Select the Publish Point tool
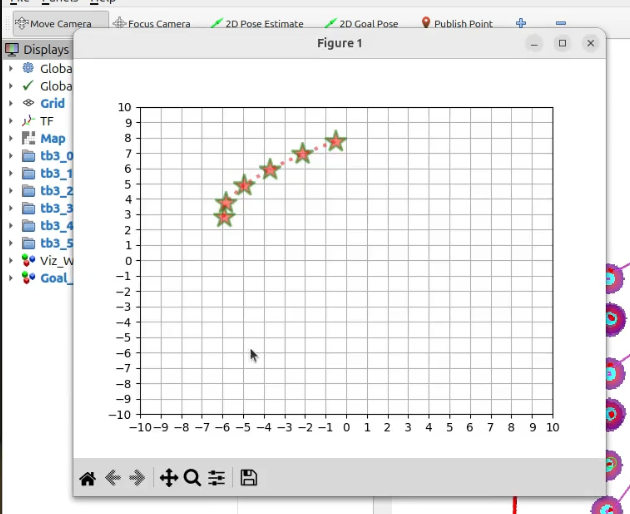Screen dimensions: 630x514 pyautogui.click(x=459, y=23)
